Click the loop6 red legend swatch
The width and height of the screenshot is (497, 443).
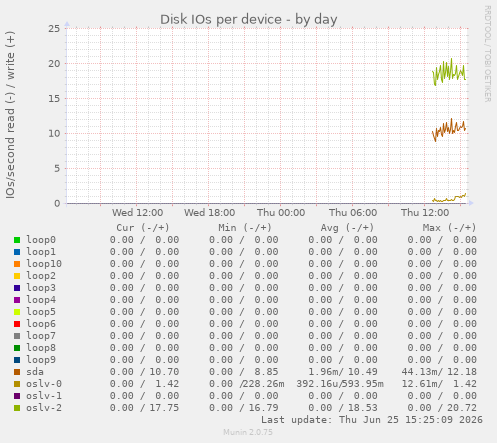click(x=17, y=324)
